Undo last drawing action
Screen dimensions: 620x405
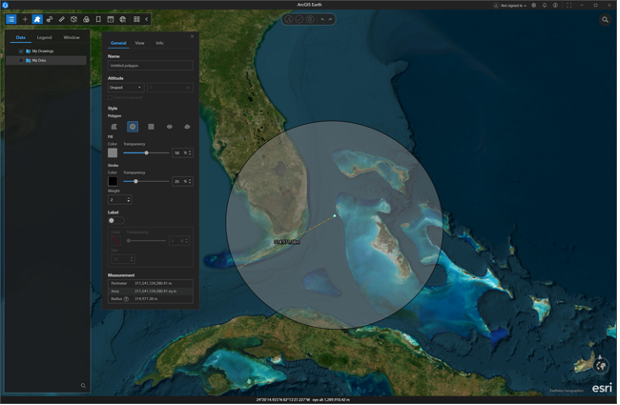pyautogui.click(x=324, y=19)
